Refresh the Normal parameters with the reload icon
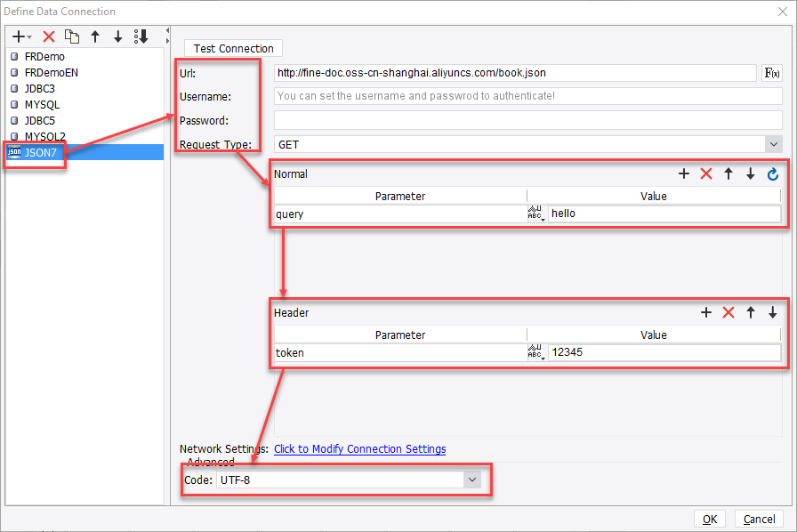The image size is (797, 532). [x=773, y=173]
